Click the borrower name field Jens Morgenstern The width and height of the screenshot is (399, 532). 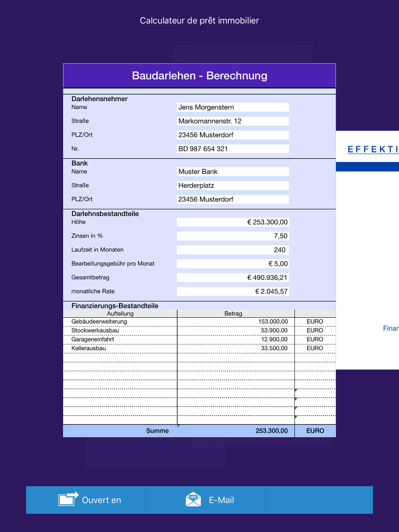[232, 107]
